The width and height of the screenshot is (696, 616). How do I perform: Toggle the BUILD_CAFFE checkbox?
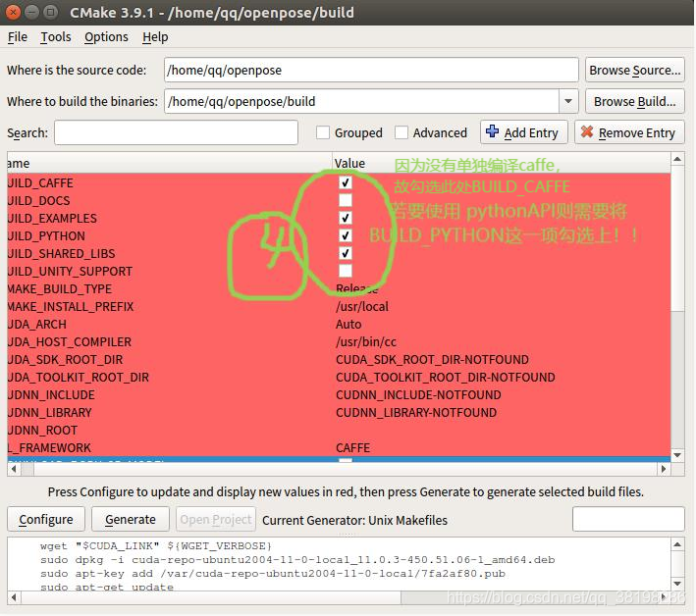click(346, 182)
